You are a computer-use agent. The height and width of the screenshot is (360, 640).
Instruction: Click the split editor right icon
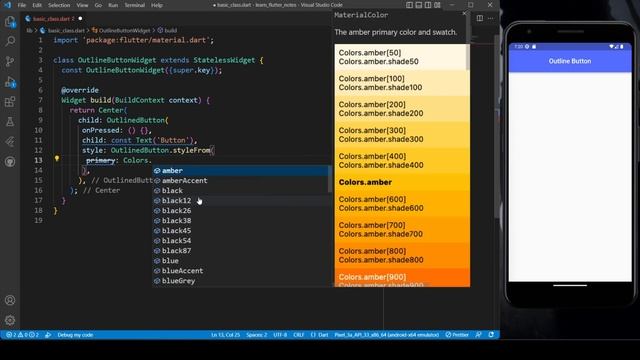click(x=480, y=18)
